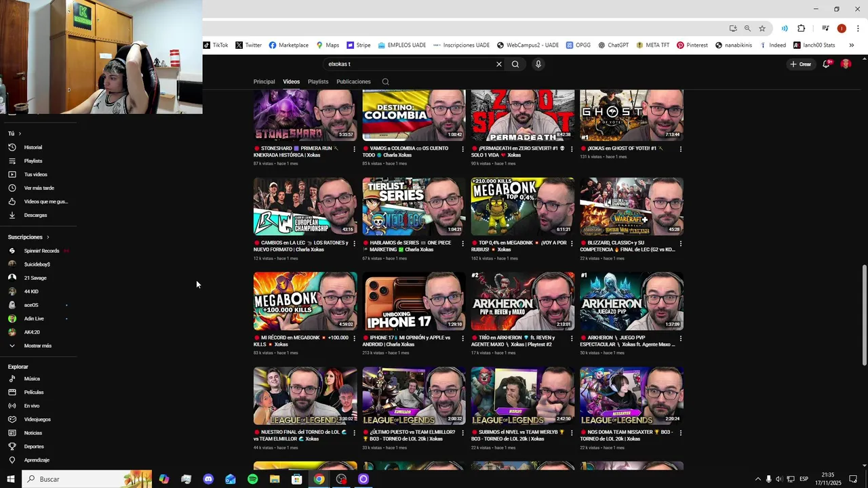This screenshot has height=488, width=868.
Task: Open Aprendizaje under Explorar
Action: 37,460
